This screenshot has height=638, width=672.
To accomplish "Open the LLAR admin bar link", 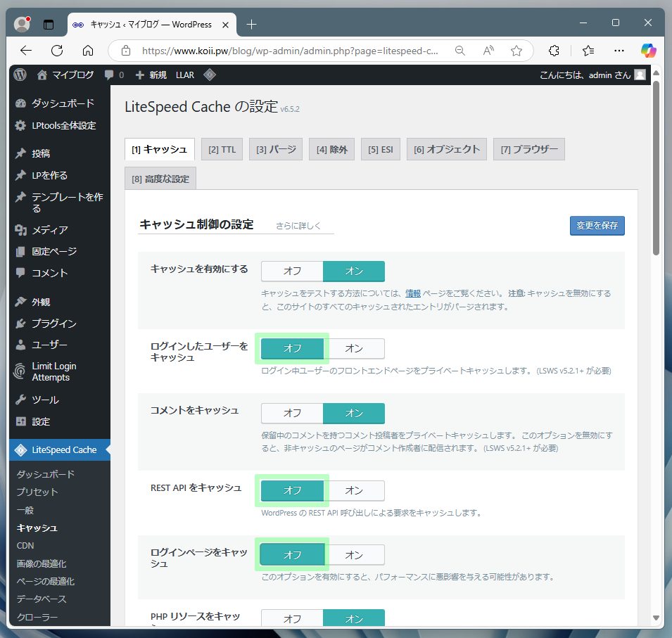I will click(185, 75).
